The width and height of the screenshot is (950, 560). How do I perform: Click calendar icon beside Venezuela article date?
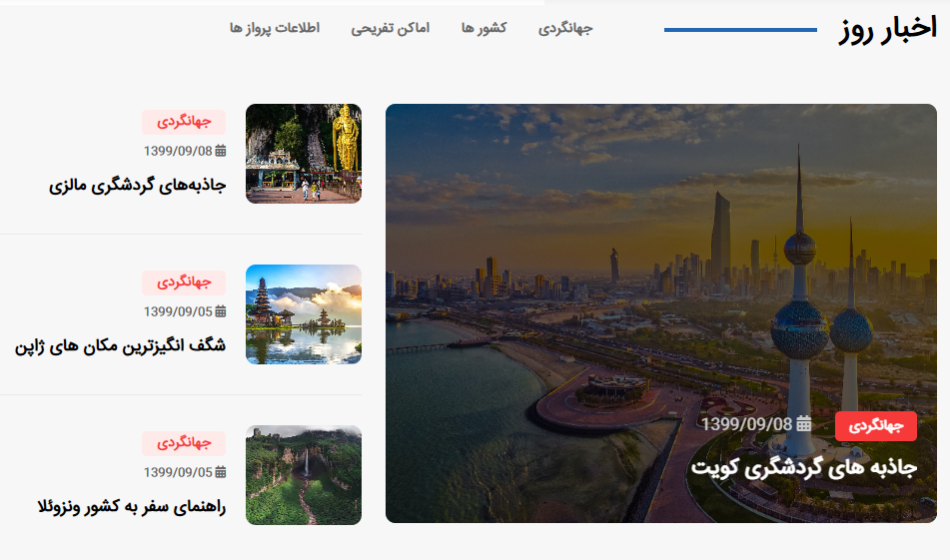tap(221, 471)
